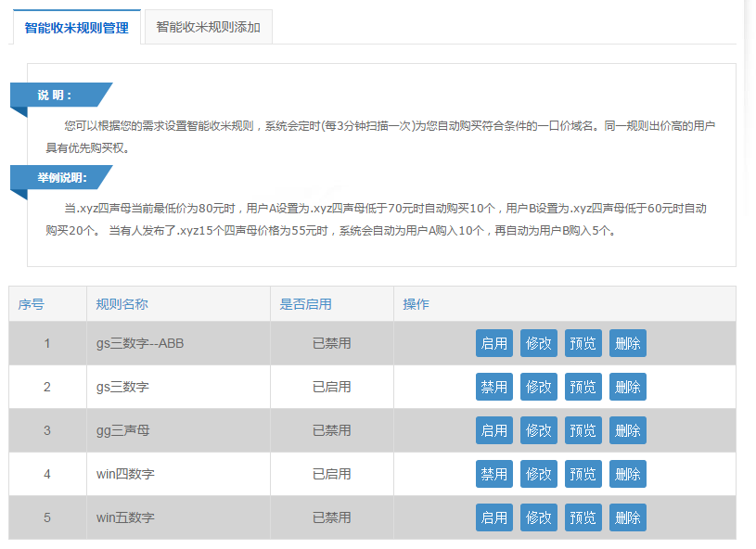Click 预览 for gs三数字 rule

pos(583,387)
